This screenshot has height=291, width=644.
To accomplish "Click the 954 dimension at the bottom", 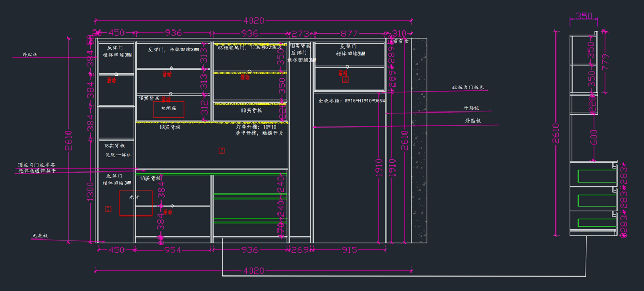I will click(172, 250).
